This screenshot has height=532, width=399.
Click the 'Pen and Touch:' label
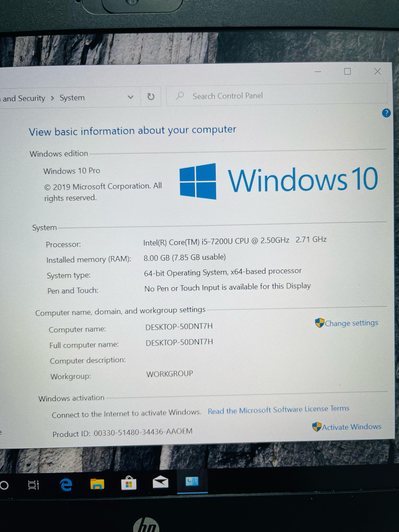point(73,291)
